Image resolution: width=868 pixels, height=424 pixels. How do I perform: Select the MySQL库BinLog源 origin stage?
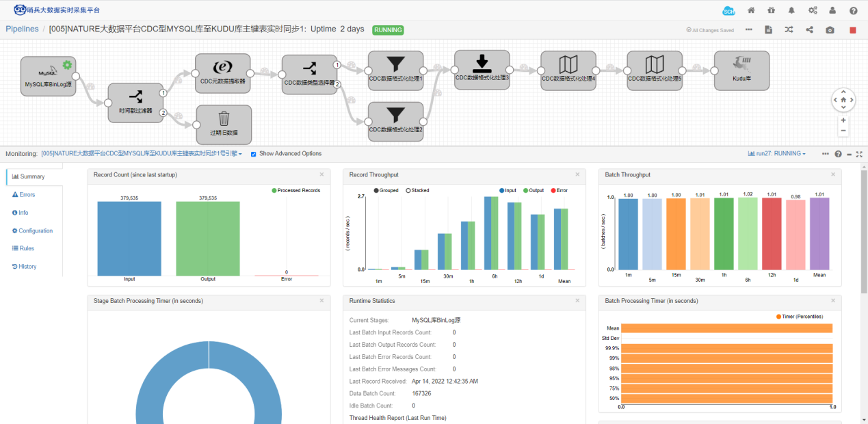click(x=48, y=77)
